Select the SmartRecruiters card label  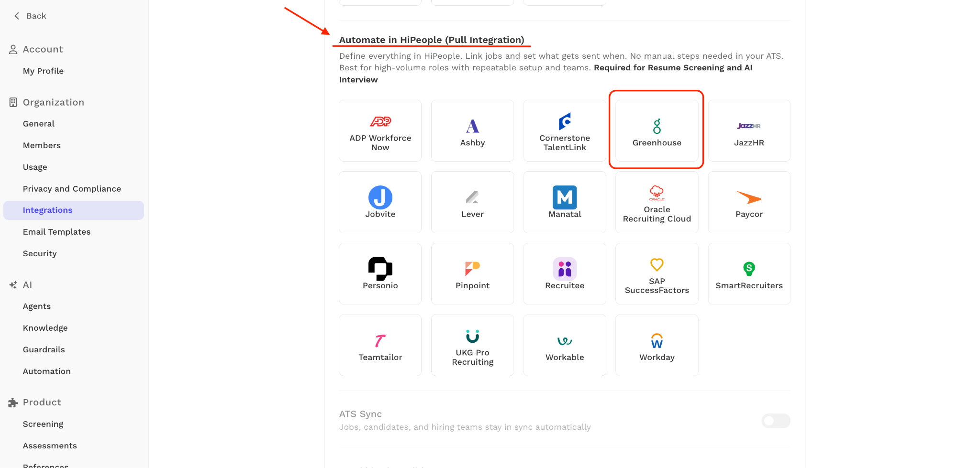click(x=749, y=285)
